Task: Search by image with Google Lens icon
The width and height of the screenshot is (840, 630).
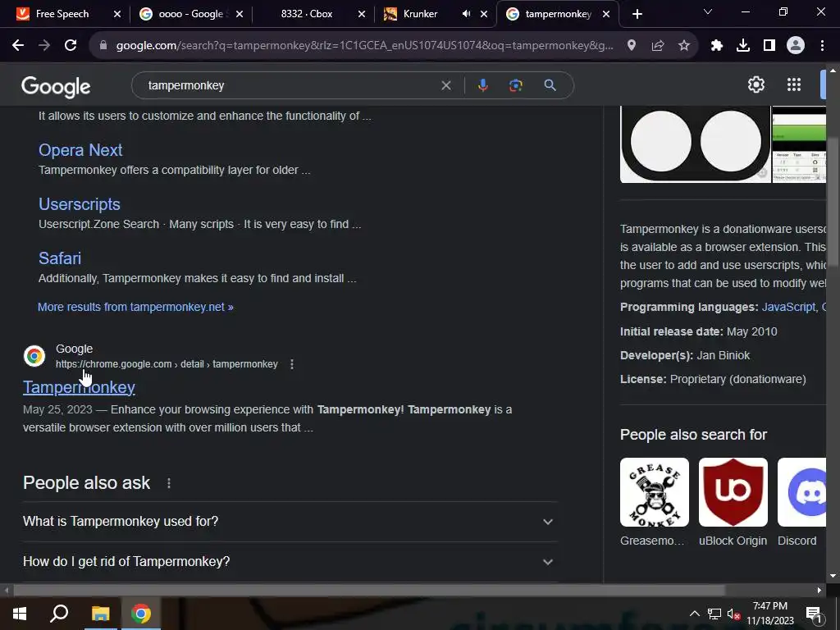Action: 515,85
